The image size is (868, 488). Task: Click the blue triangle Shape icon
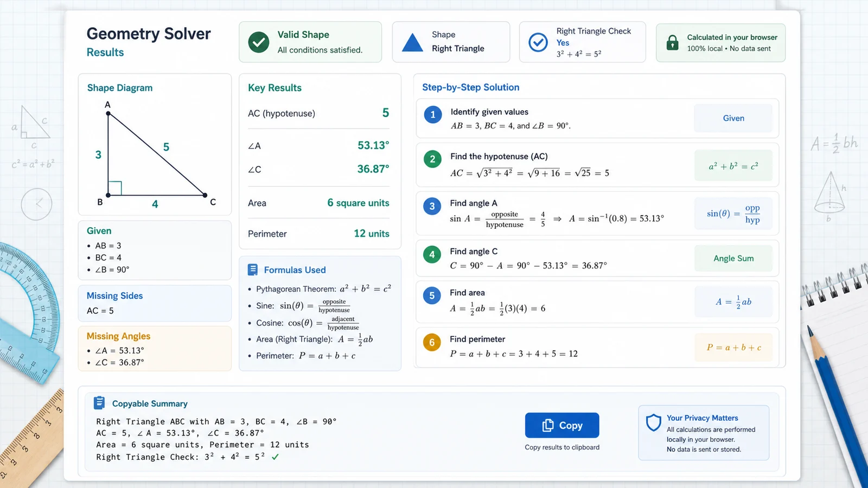point(412,42)
